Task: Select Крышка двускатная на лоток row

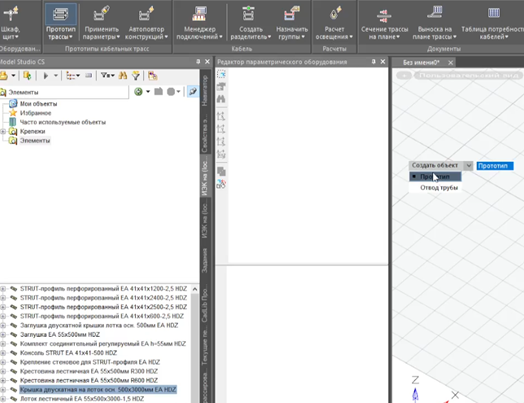Action: [x=98, y=390]
